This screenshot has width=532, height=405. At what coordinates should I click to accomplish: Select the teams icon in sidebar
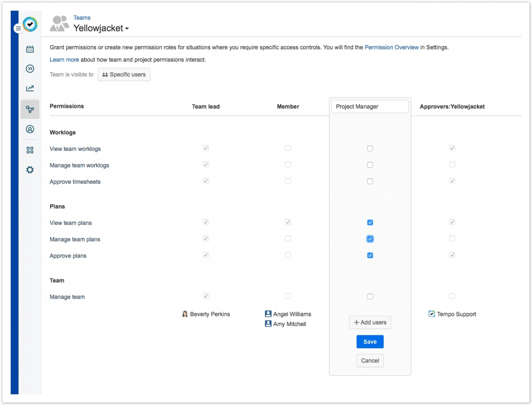[30, 109]
